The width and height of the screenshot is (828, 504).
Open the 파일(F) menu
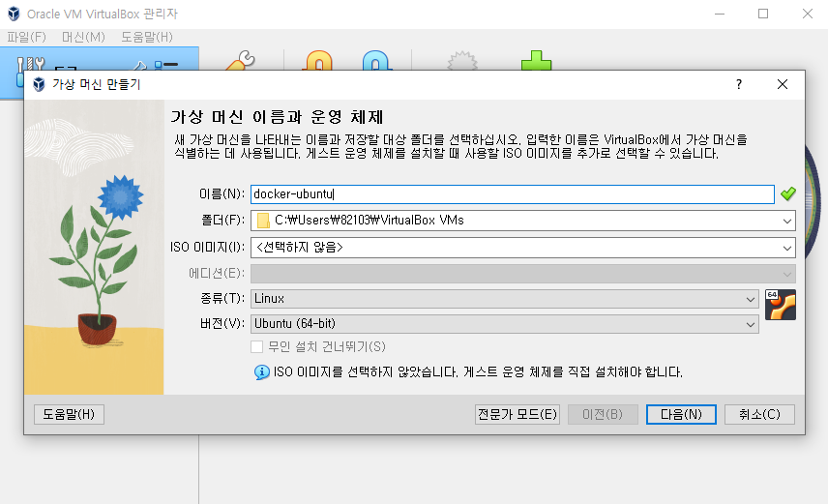pyautogui.click(x=26, y=37)
